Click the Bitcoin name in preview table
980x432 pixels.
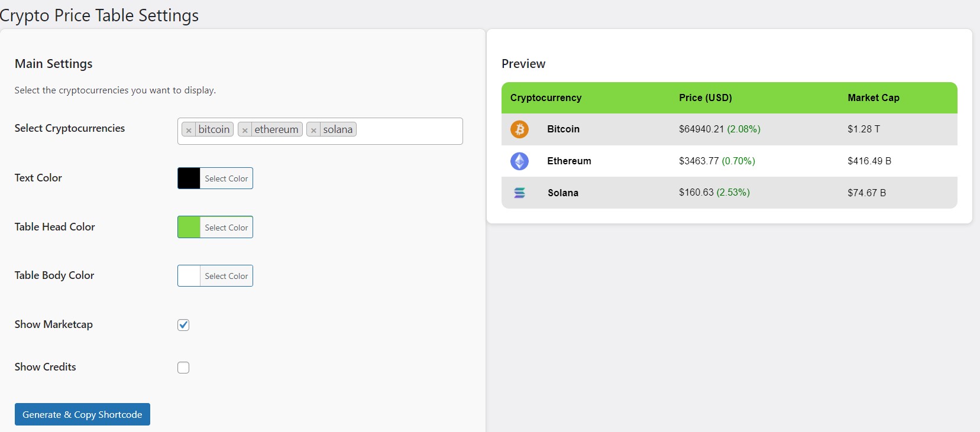(563, 129)
